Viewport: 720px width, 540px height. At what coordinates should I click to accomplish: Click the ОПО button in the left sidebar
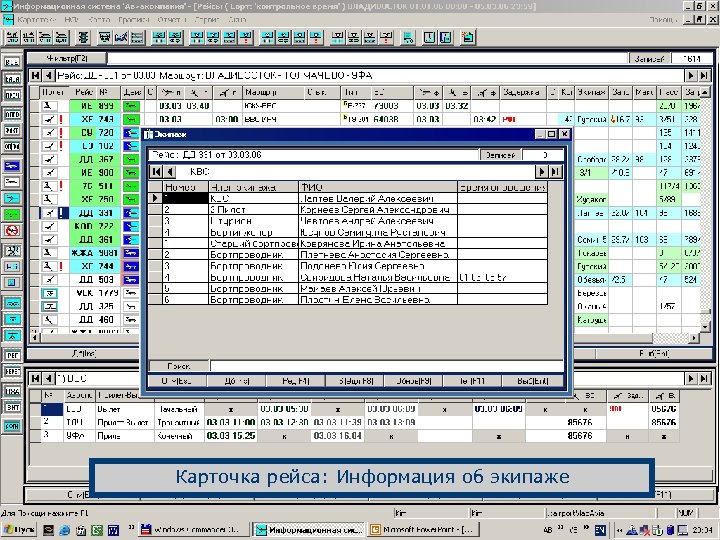pyautogui.click(x=12, y=113)
